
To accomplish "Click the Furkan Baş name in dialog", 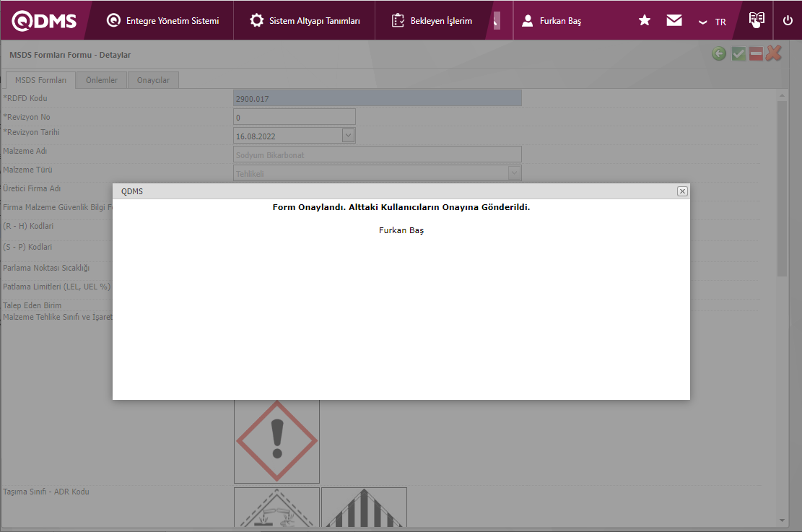I will click(401, 230).
